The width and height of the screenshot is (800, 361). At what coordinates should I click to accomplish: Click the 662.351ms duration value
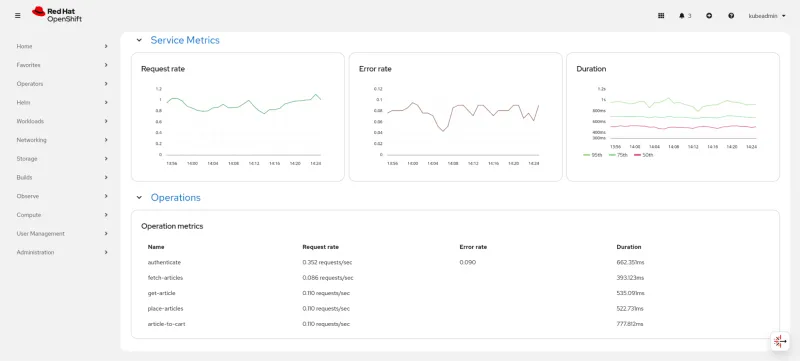(x=630, y=262)
